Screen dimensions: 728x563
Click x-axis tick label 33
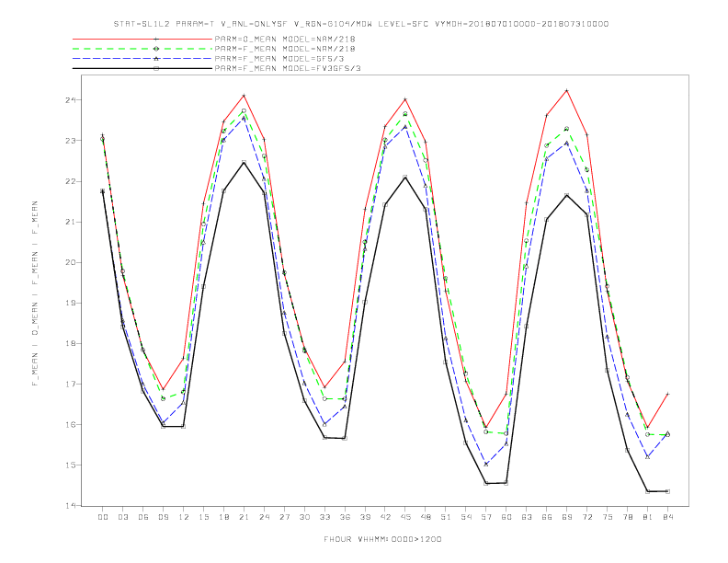[324, 517]
